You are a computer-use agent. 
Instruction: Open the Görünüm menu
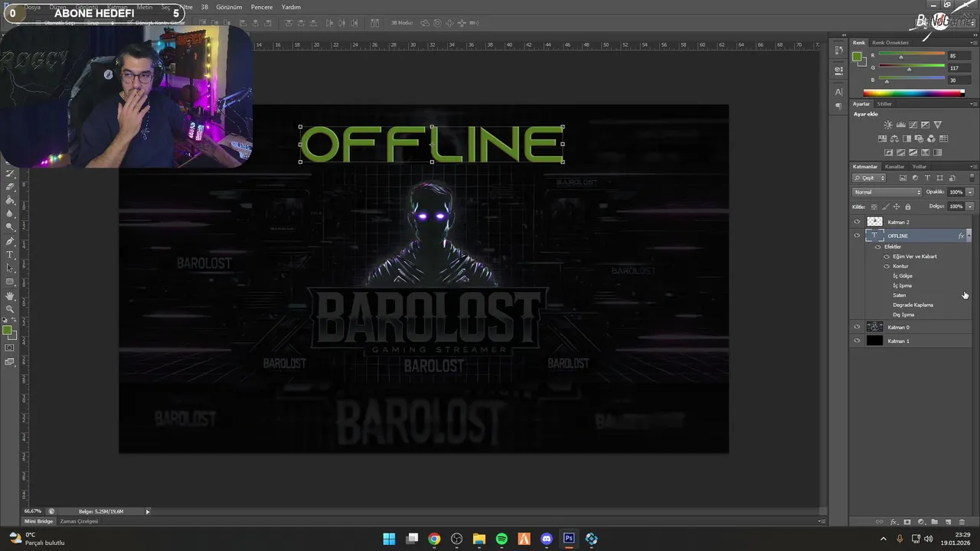click(x=229, y=7)
